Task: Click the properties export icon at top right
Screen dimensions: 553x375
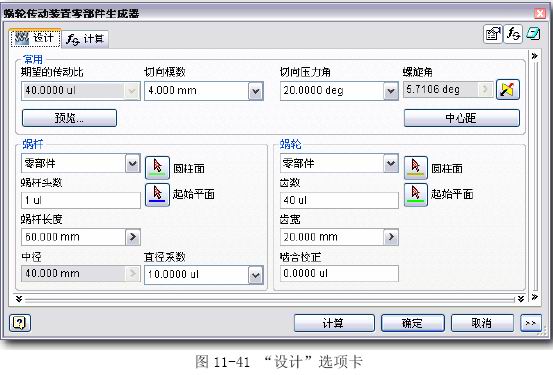Action: [x=493, y=34]
